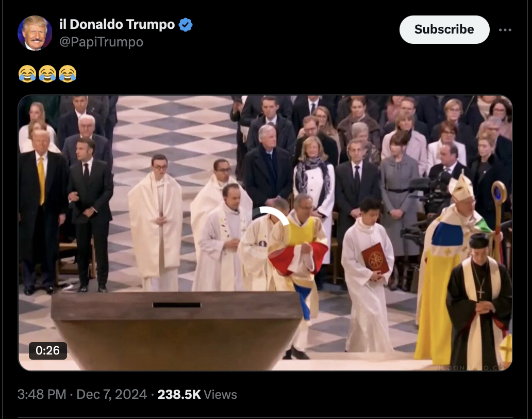Open the il Donaldo Trumpo profile avatar
This screenshot has height=419, width=532.
pos(35,33)
